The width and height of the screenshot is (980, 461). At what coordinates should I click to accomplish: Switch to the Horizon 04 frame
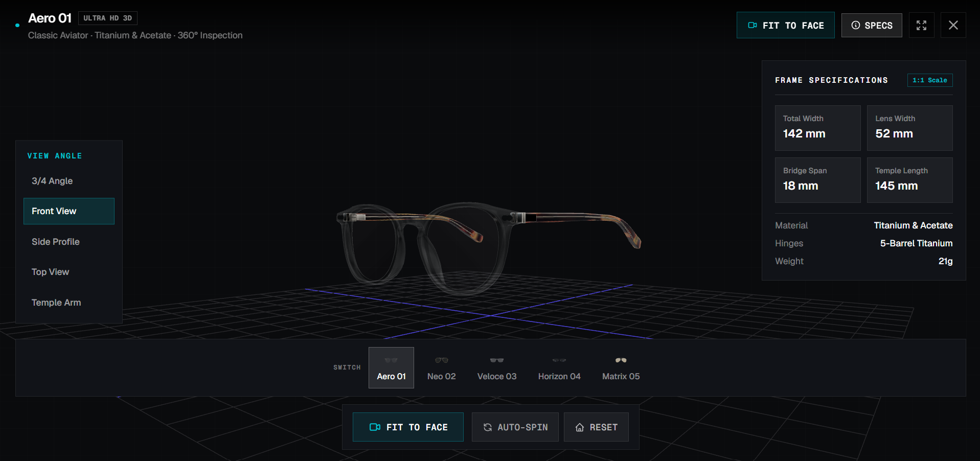[559, 368]
